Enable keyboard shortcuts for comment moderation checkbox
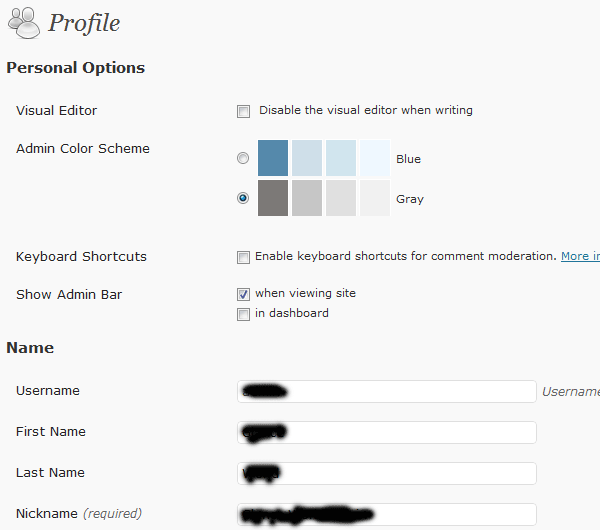600x530 pixels. [x=243, y=257]
